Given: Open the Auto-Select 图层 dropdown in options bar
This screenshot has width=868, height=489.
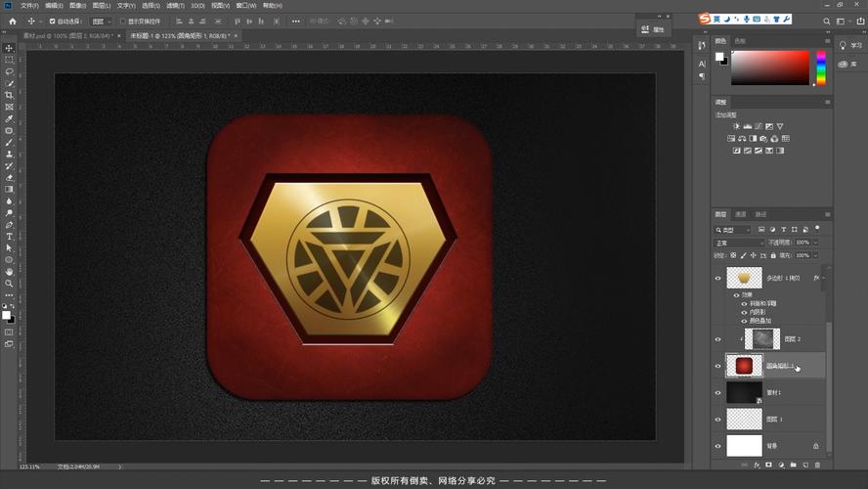Looking at the screenshot, I should [102, 22].
